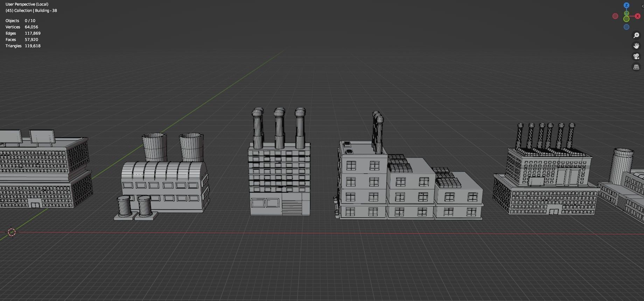Toggle the camera view icon
The width and height of the screenshot is (644, 301).
click(x=636, y=56)
